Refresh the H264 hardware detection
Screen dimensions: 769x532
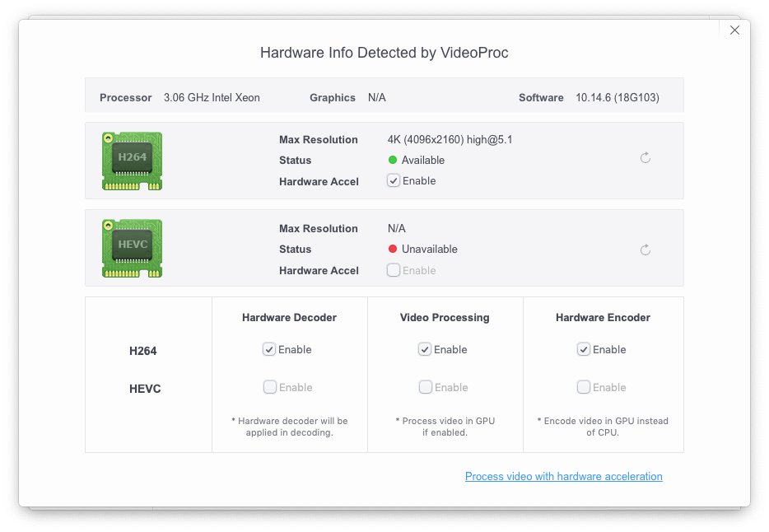[645, 157]
